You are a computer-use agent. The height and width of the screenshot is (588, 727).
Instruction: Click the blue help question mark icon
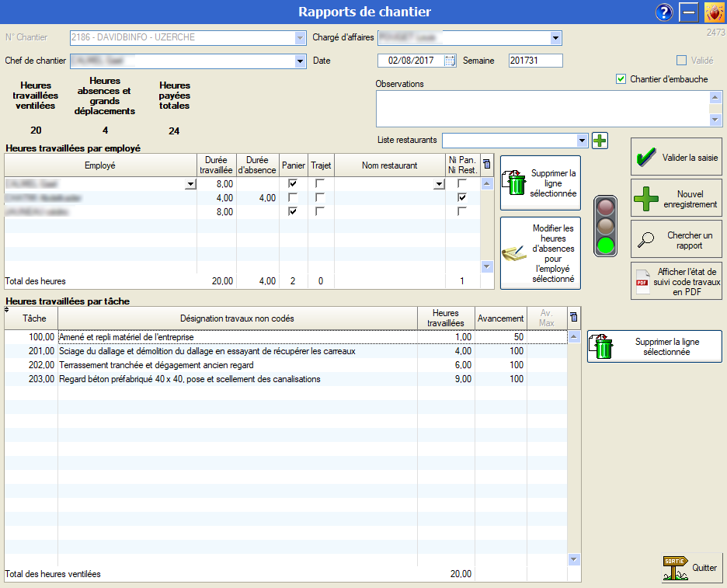coord(664,12)
